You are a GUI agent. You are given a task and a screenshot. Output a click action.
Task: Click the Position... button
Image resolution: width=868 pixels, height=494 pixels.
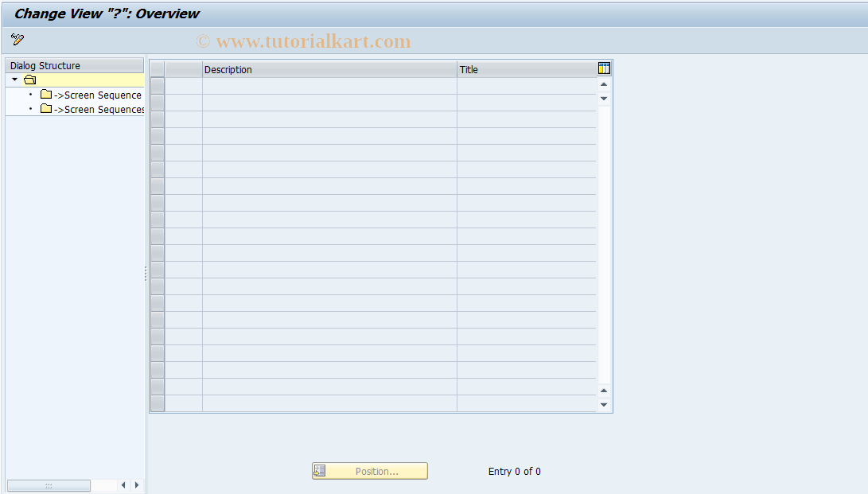tap(370, 471)
